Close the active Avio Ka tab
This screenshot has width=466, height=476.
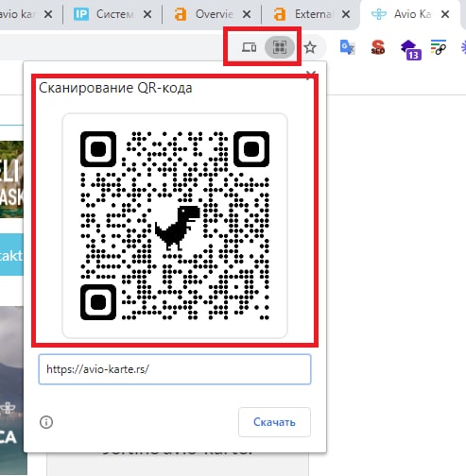[445, 14]
